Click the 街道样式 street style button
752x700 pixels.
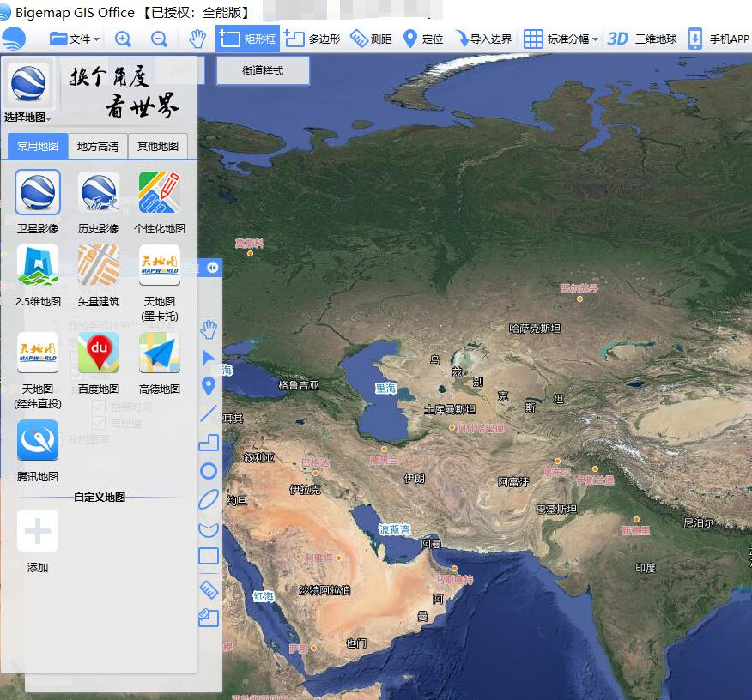pyautogui.click(x=263, y=70)
